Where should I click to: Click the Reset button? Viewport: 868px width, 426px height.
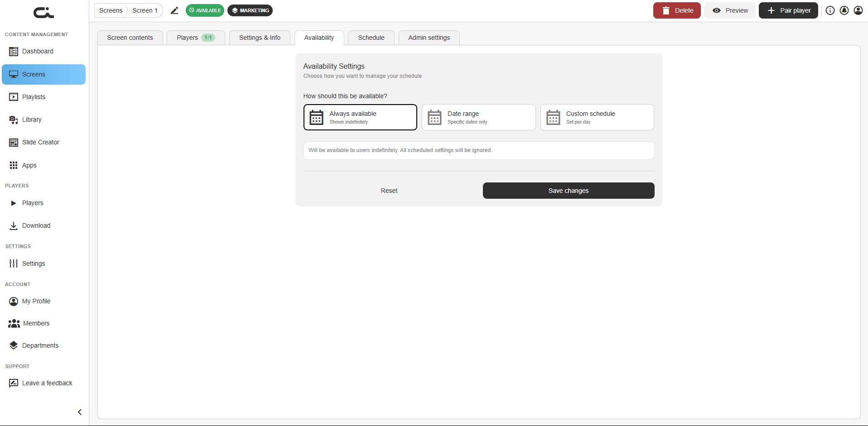tap(389, 191)
